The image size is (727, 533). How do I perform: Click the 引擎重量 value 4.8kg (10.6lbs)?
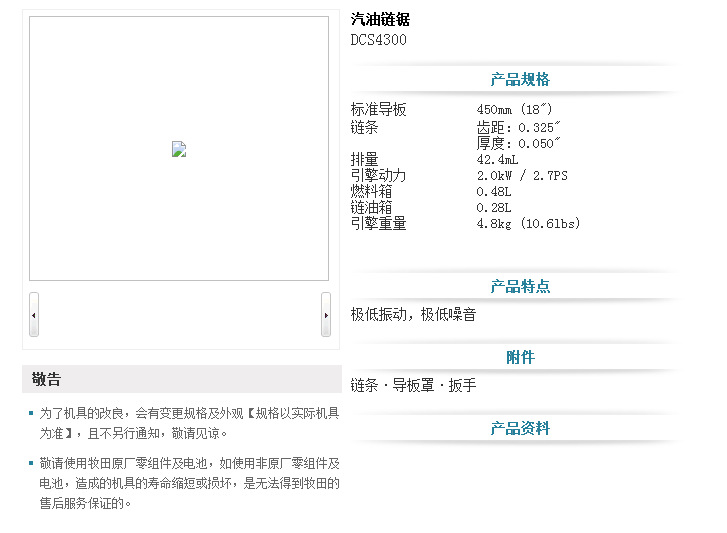point(528,224)
